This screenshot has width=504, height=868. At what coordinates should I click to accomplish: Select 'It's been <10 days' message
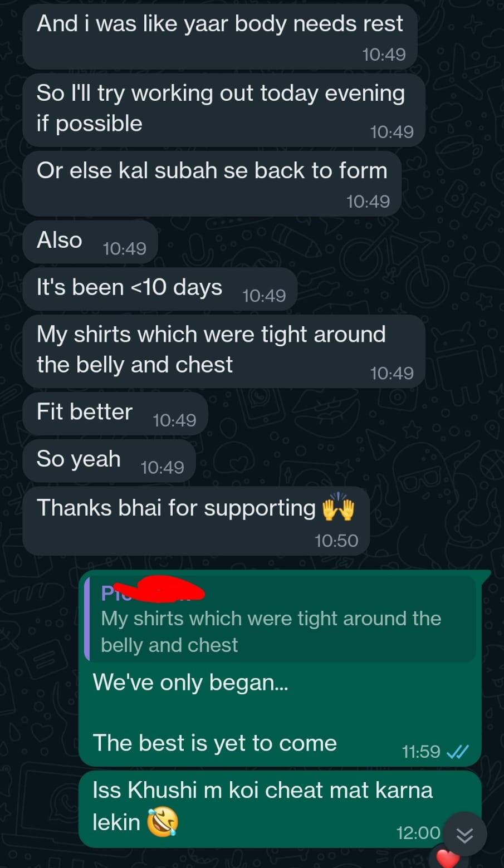click(160, 289)
